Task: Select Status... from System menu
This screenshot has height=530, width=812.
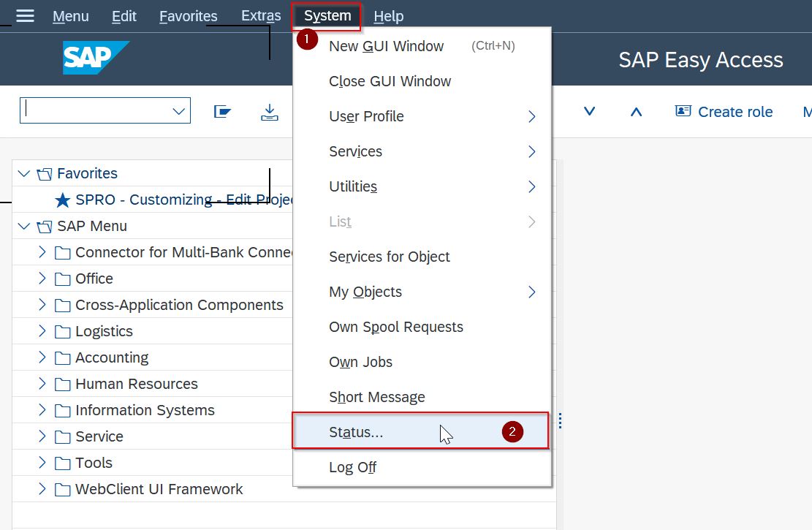Action: pos(356,432)
